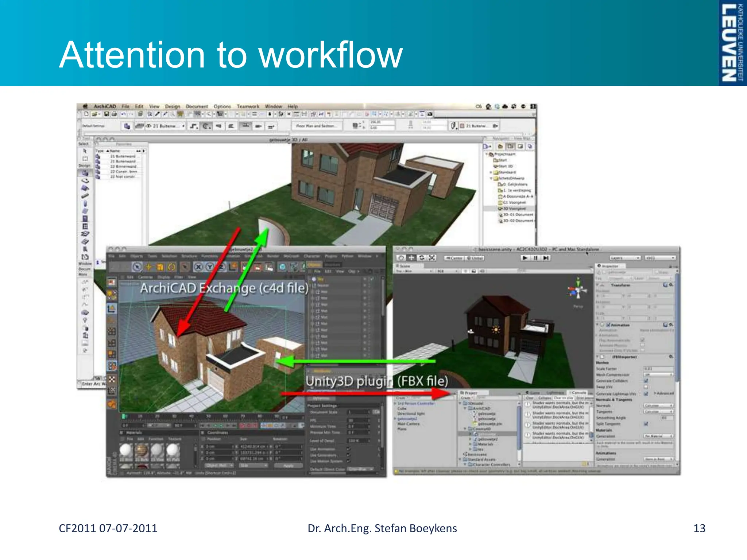Select Cinema 4D Scale tool
747x560 pixels.
(160, 267)
